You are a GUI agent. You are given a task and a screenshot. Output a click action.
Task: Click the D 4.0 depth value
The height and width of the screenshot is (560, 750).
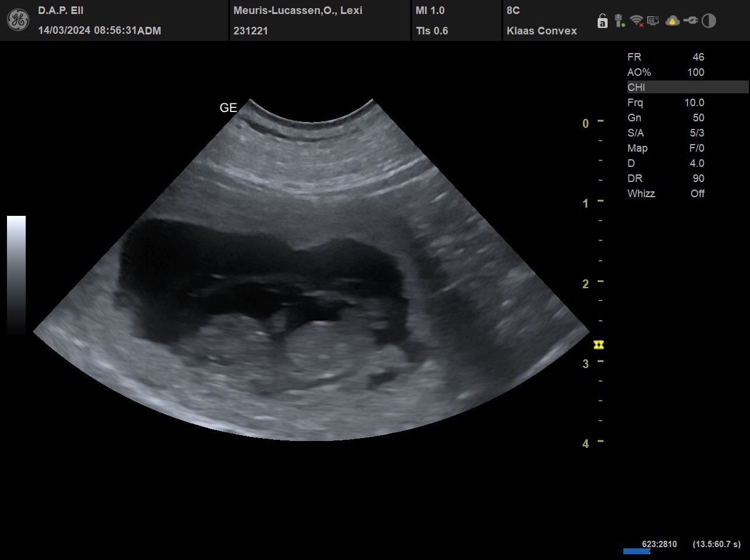click(x=697, y=163)
